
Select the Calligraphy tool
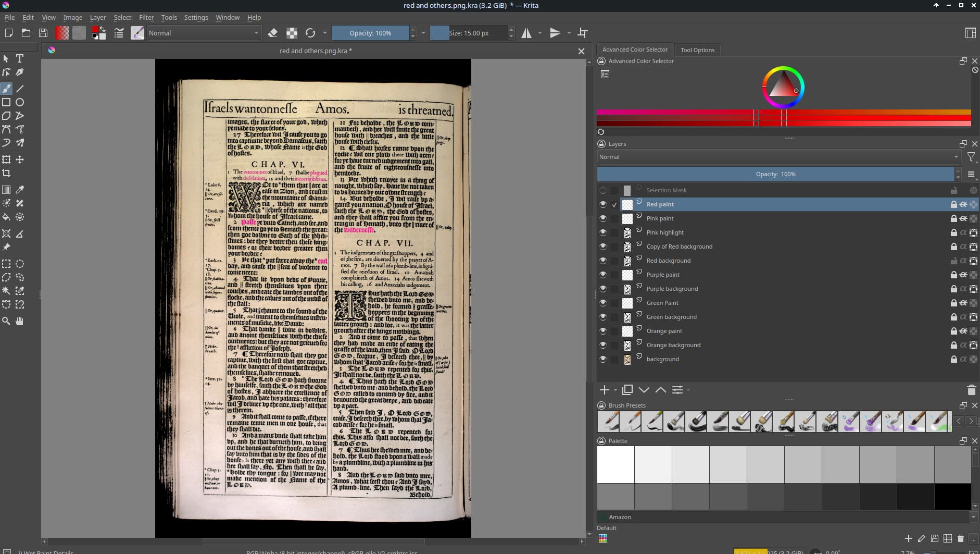pos(20,72)
